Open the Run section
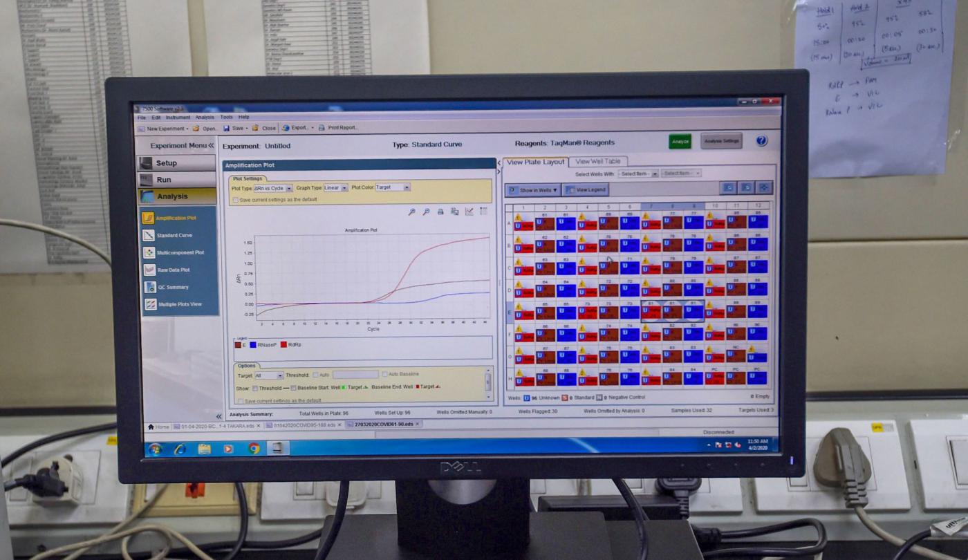The height and width of the screenshot is (560, 968). (177, 180)
